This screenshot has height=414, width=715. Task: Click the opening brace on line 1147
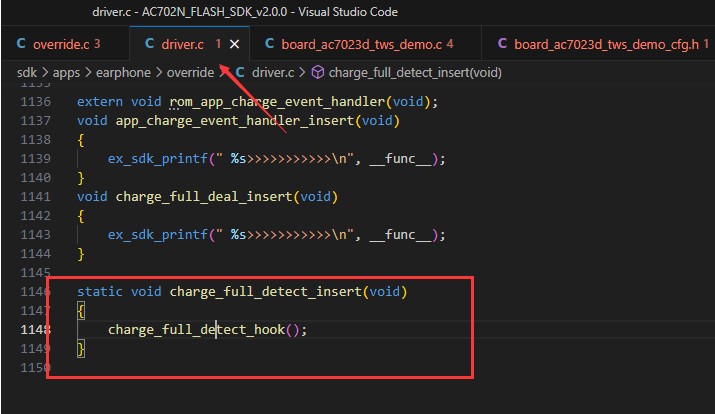81,311
